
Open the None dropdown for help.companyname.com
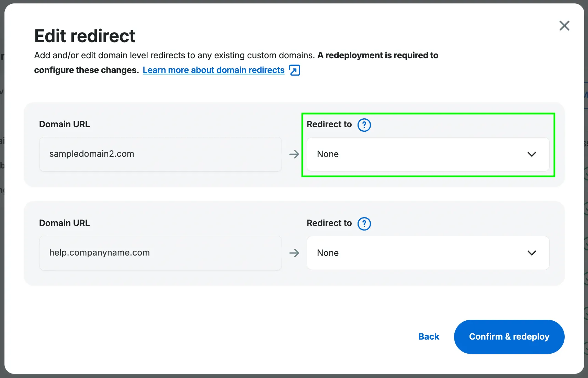pos(428,253)
